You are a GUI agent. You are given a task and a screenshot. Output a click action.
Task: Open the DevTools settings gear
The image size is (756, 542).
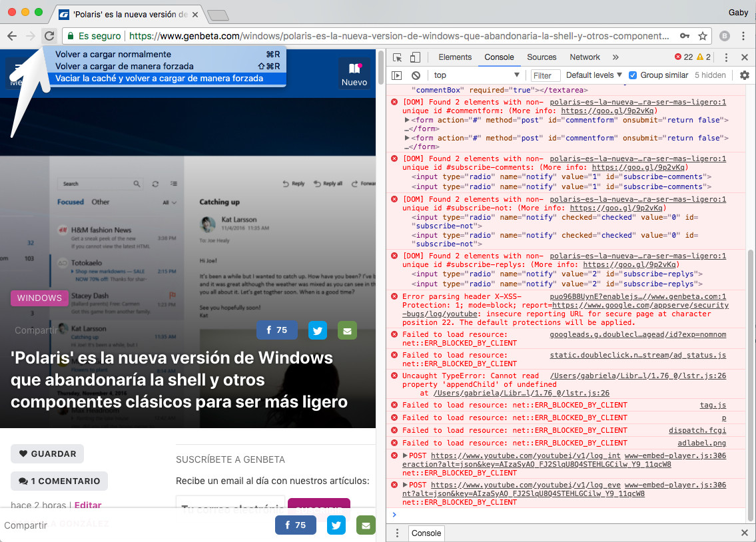pyautogui.click(x=746, y=75)
